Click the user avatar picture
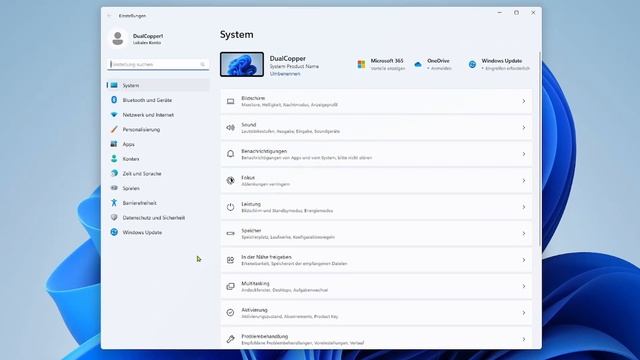This screenshot has width=640, height=360. [118, 38]
